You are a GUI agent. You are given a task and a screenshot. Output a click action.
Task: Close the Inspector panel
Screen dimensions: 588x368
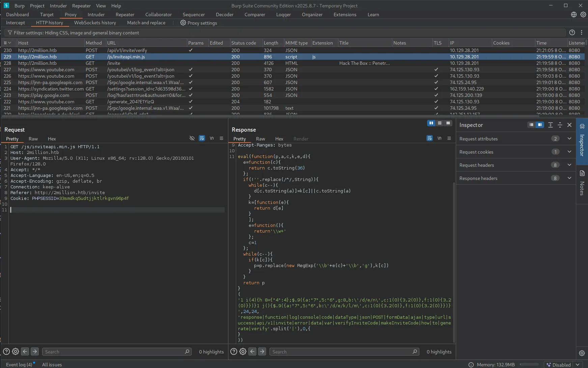(569, 125)
